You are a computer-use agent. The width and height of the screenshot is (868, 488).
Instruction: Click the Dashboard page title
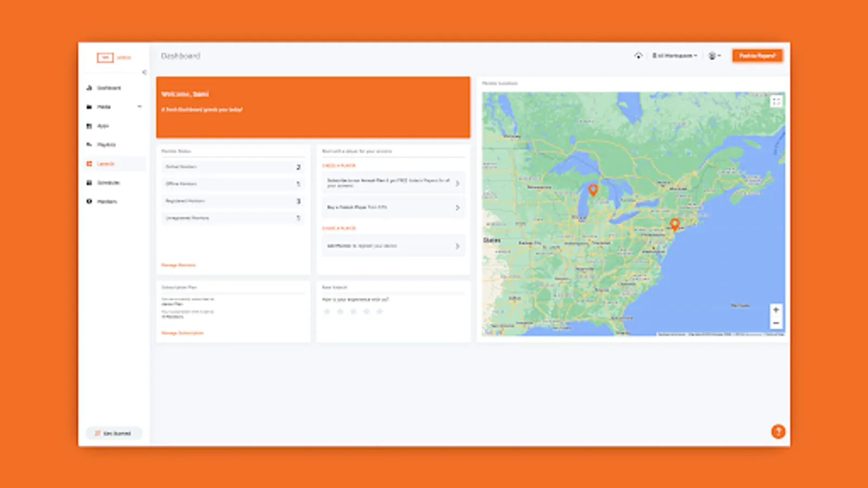tap(181, 56)
